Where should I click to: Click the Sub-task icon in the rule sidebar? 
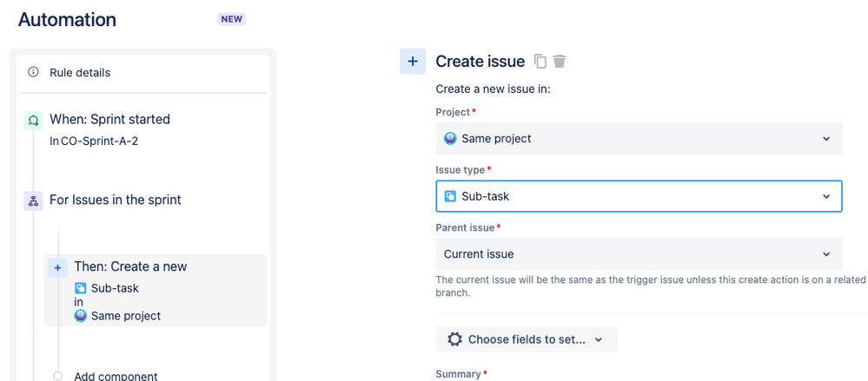[x=80, y=288]
